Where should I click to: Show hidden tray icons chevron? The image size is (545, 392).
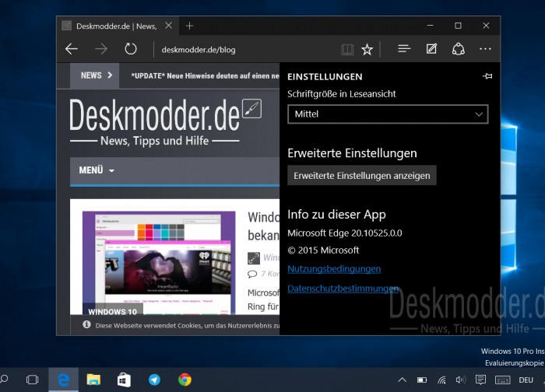[x=403, y=380]
